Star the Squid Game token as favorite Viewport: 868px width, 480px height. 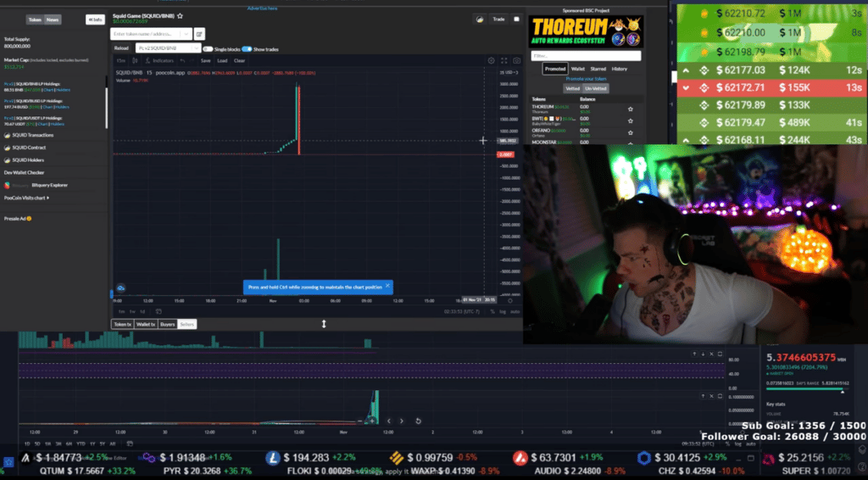click(180, 16)
